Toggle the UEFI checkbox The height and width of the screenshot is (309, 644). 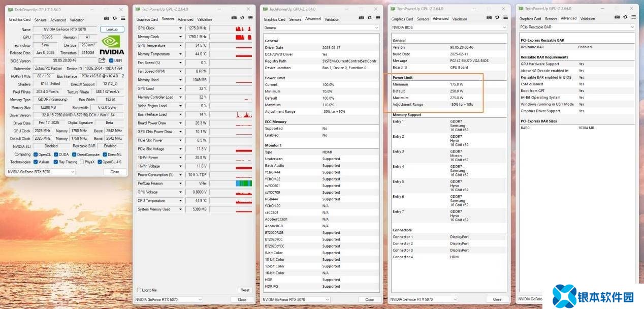111,60
